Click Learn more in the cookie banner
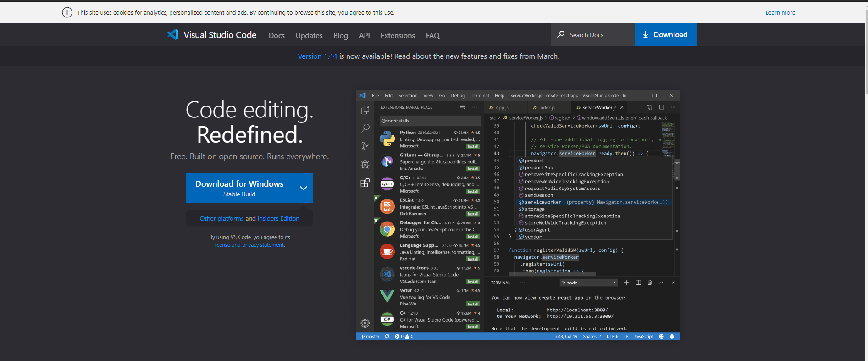Image resolution: width=868 pixels, height=361 pixels. [780, 12]
